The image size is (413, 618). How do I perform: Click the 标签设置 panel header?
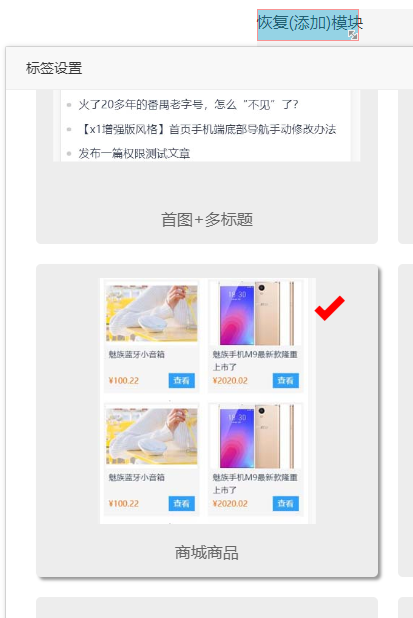tap(54, 68)
